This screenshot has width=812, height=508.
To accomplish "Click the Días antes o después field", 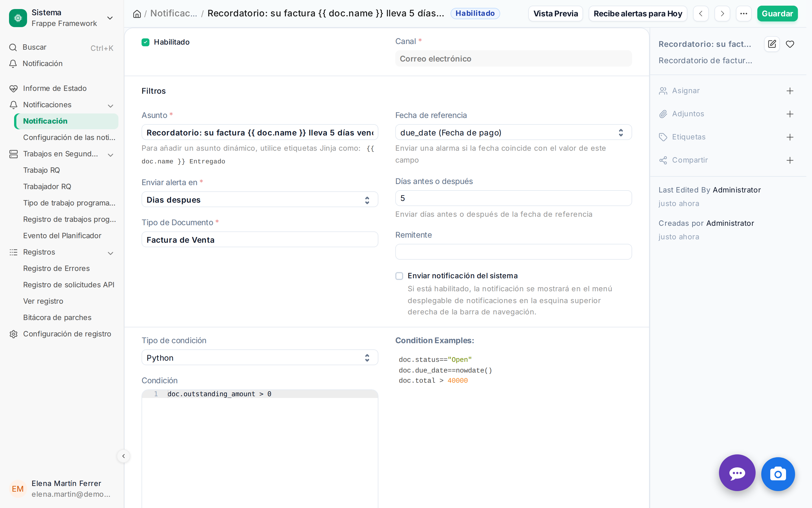I will (x=513, y=198).
